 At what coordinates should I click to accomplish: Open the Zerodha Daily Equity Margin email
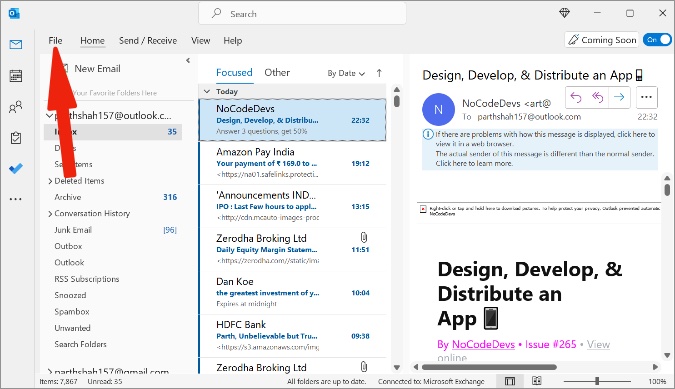click(x=293, y=249)
